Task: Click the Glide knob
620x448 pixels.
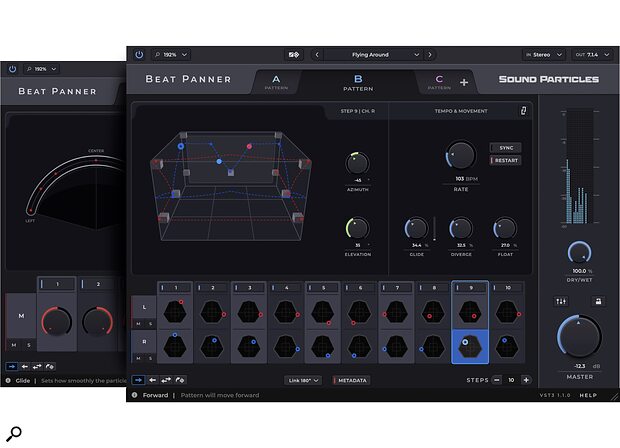Action: [x=416, y=228]
